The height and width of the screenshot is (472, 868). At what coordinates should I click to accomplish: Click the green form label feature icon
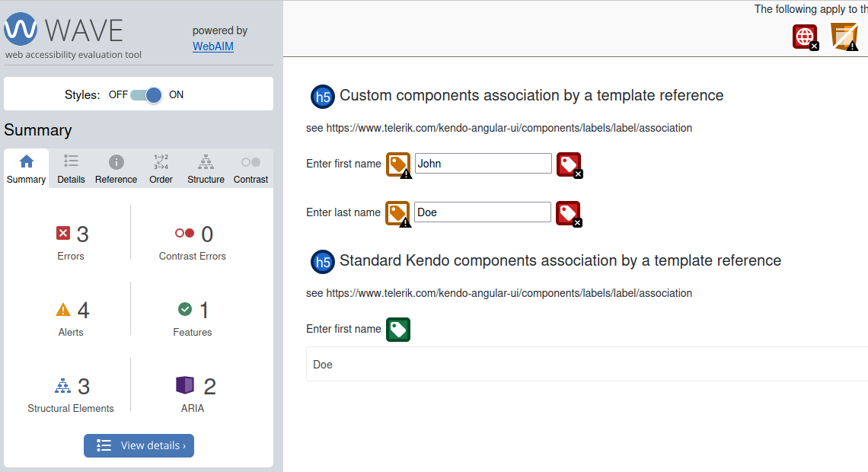(x=398, y=330)
